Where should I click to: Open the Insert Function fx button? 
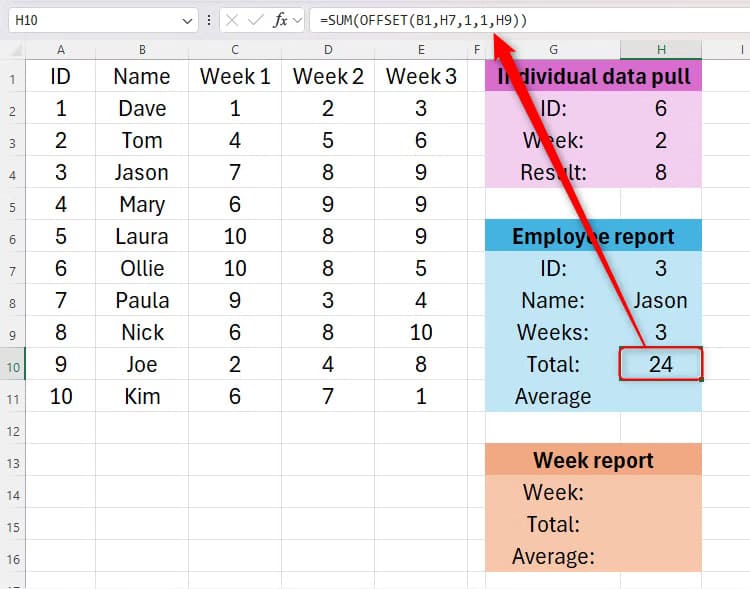click(280, 20)
